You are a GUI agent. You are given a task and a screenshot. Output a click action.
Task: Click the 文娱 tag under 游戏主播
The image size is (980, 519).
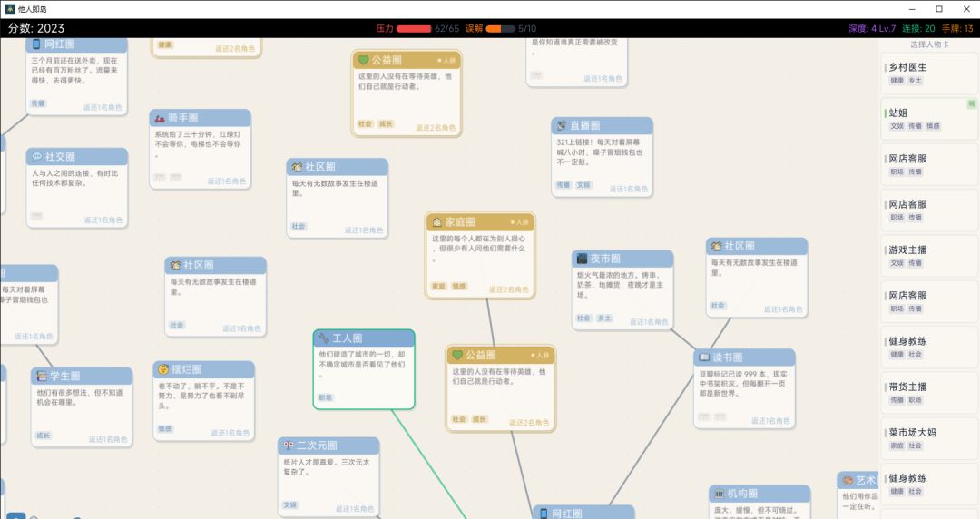coord(897,263)
